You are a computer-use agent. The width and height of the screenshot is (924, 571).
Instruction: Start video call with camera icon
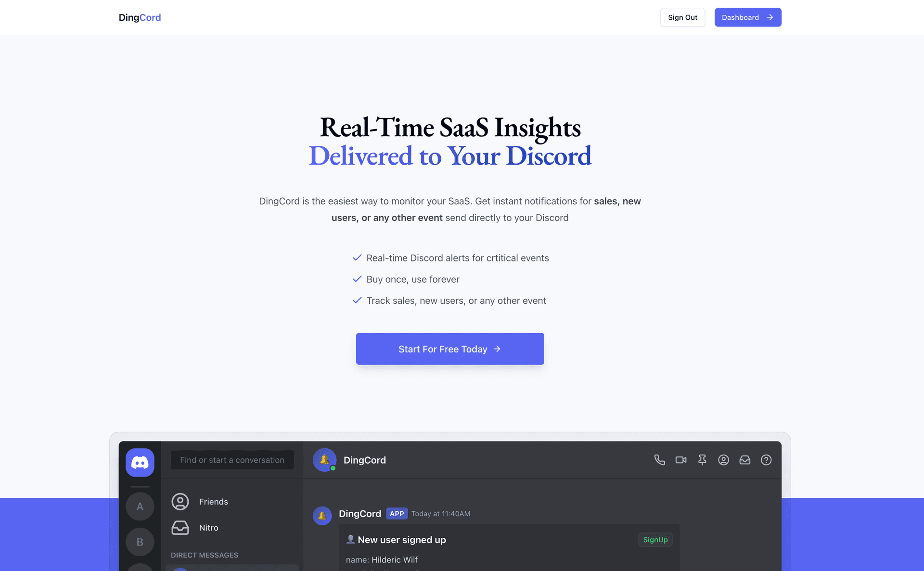point(681,460)
